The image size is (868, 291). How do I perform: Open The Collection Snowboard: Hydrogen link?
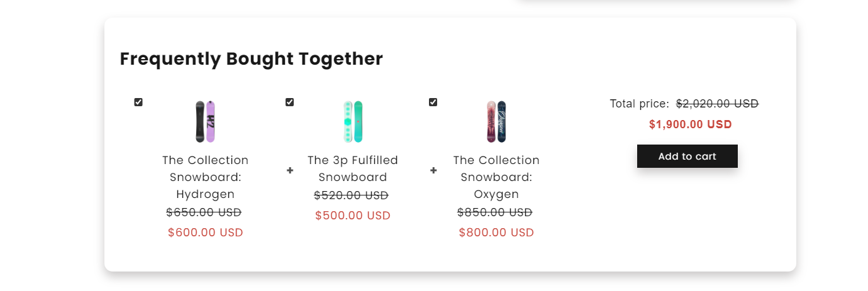tap(205, 177)
